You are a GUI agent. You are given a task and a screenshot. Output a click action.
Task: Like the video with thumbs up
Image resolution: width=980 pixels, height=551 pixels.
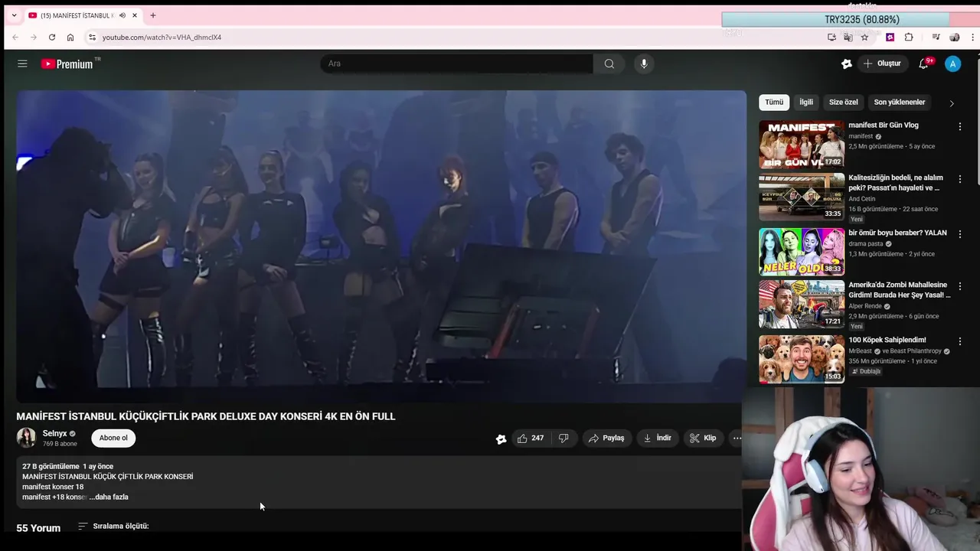pyautogui.click(x=530, y=438)
